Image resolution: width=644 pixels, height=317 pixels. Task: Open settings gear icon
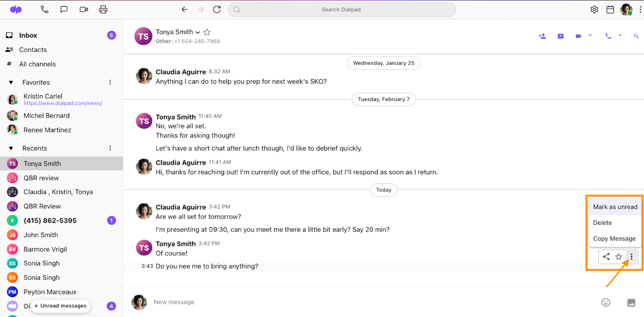[x=594, y=10]
